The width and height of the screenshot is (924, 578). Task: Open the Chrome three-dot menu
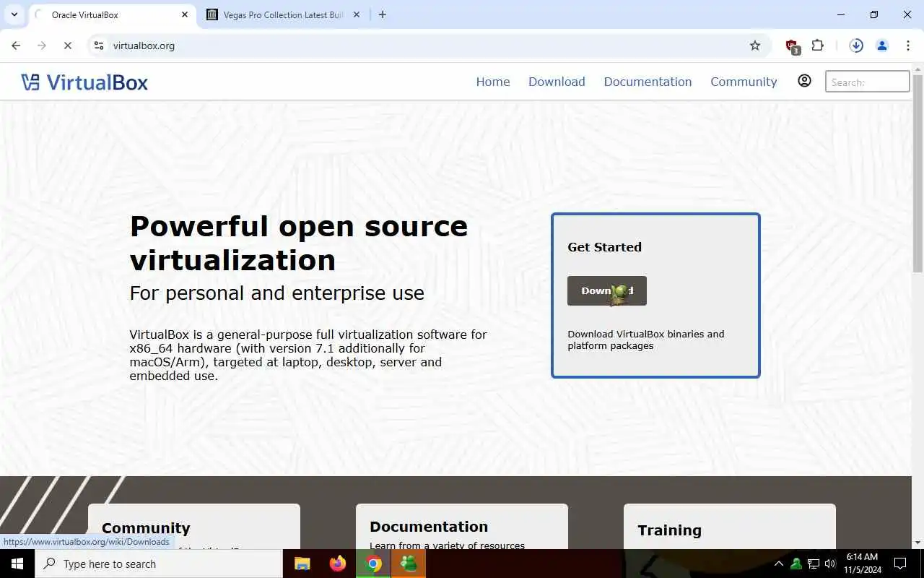coord(907,46)
